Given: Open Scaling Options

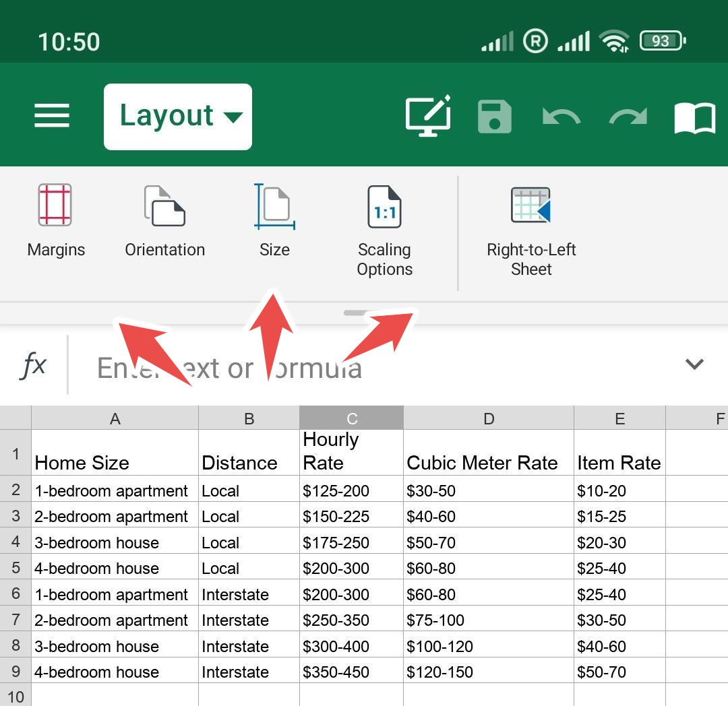Looking at the screenshot, I should (384, 230).
